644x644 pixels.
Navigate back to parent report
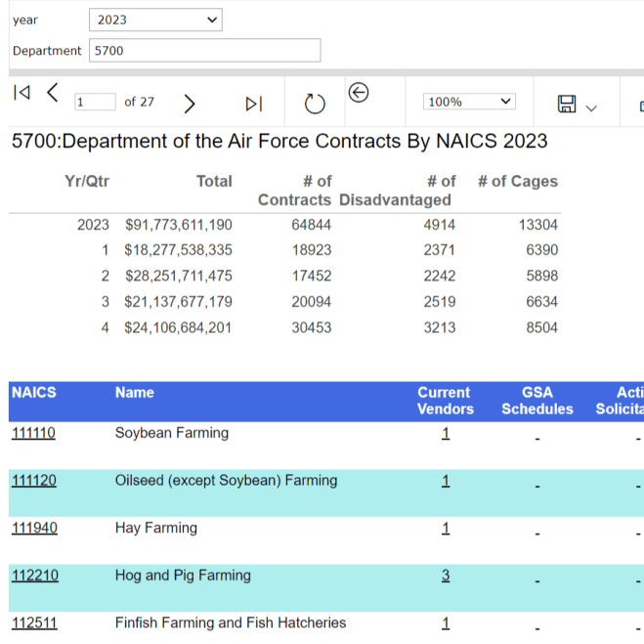pyautogui.click(x=359, y=93)
